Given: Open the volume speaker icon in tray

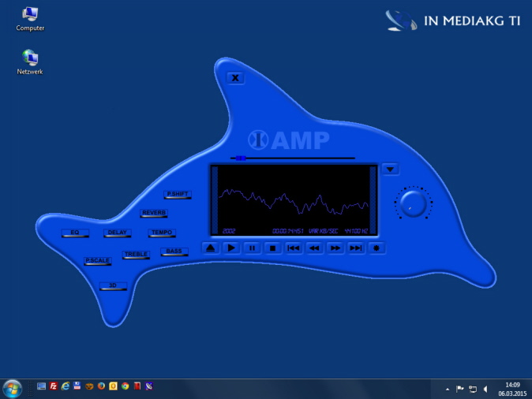Looking at the screenshot, I should (x=485, y=389).
